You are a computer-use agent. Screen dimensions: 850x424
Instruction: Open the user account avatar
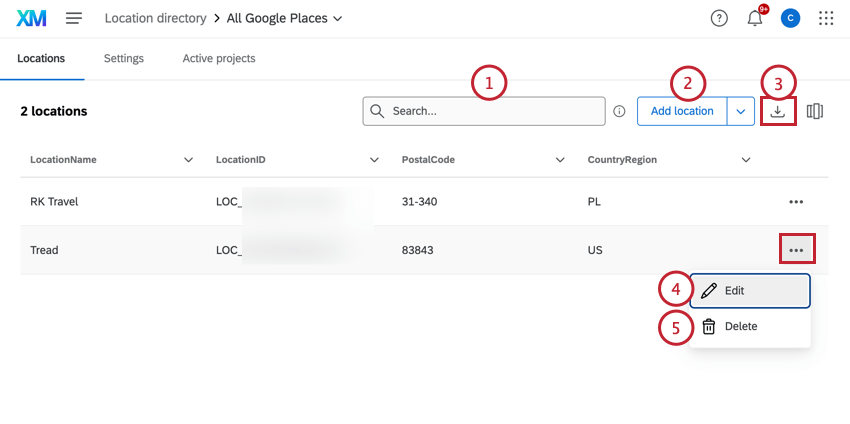(x=790, y=18)
